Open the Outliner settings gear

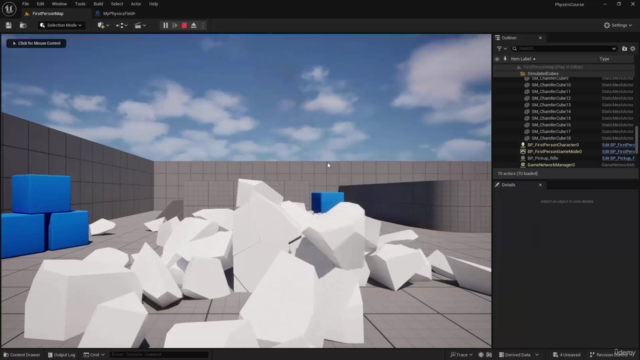pos(633,49)
